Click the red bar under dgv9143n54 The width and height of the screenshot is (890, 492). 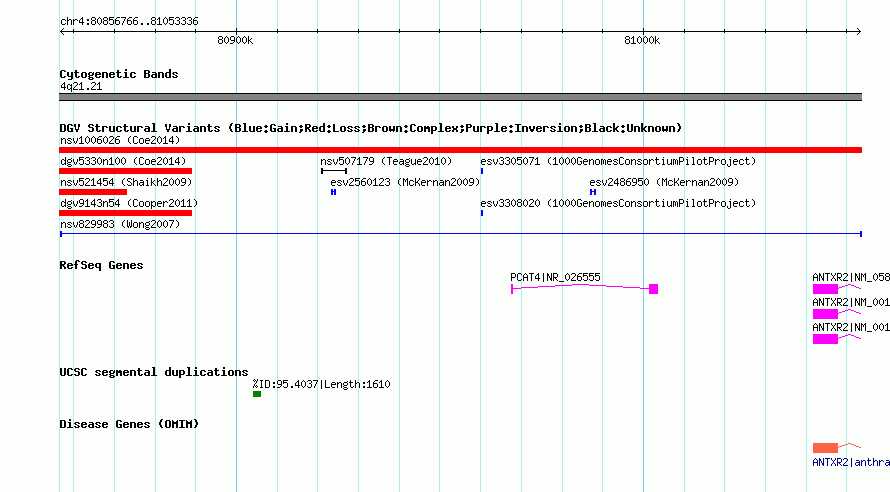click(125, 213)
